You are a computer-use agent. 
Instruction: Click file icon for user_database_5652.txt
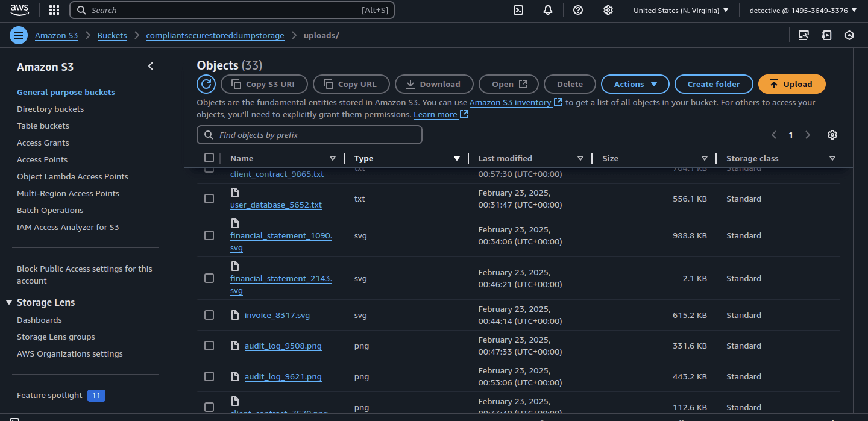[235, 193]
